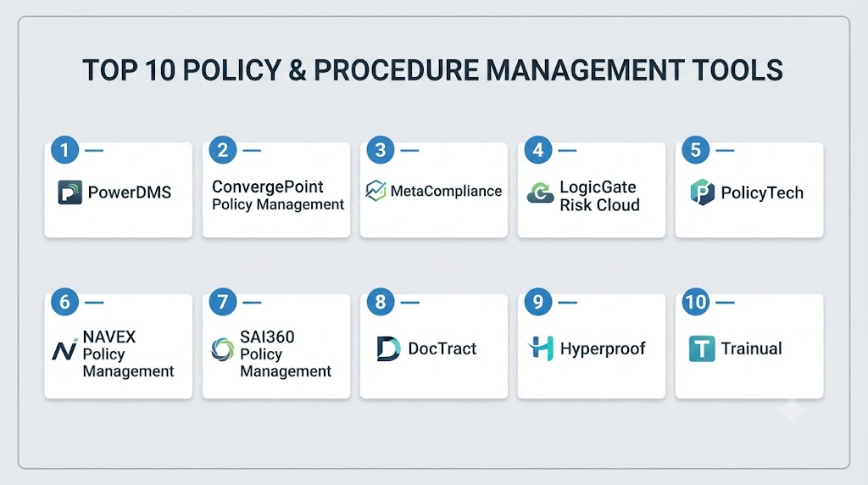
Task: Select the number 7 circle badge
Action: 223,302
